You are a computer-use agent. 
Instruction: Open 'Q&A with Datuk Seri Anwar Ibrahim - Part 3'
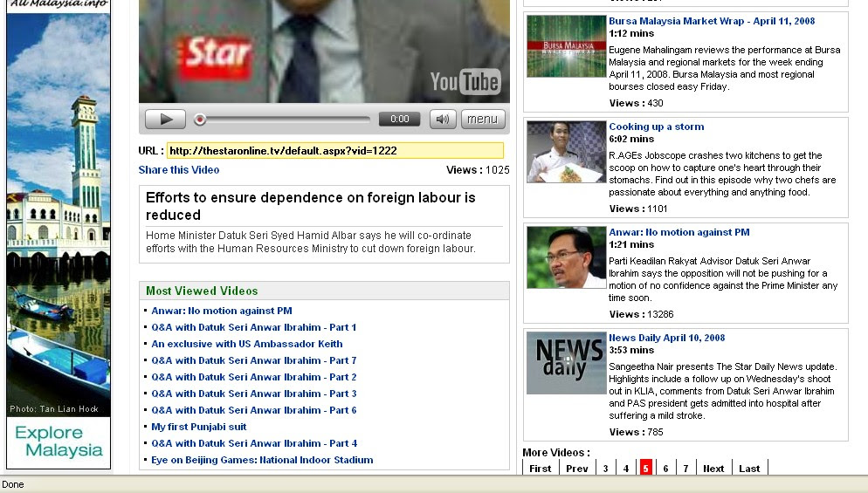pos(253,394)
